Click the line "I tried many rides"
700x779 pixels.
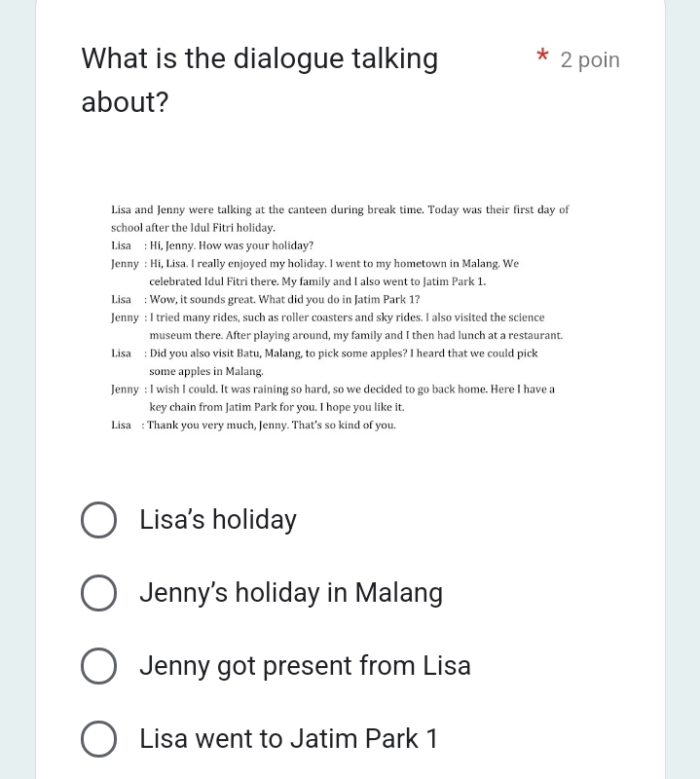(x=355, y=326)
